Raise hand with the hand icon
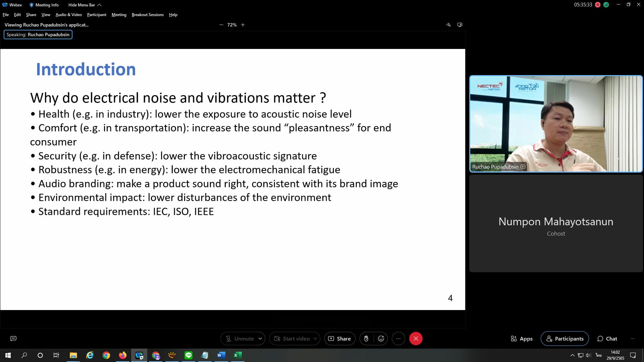This screenshot has height=362, width=644. 366,339
